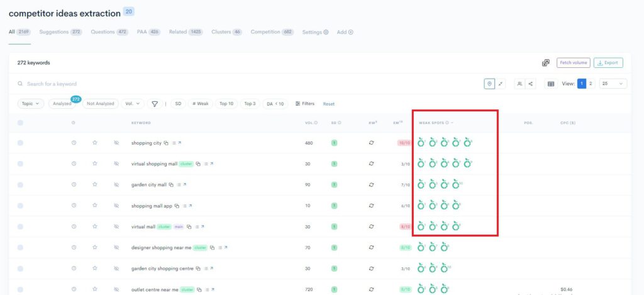
Task: Click the share icon in the toolbar
Action: [531, 84]
